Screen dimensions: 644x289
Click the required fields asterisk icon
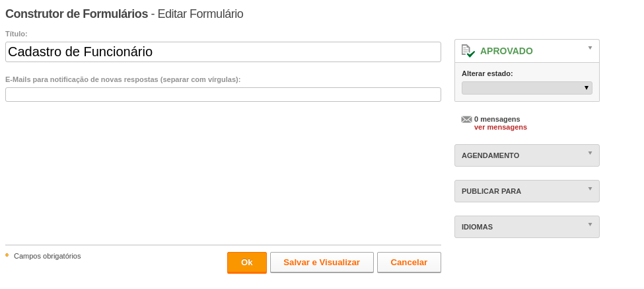click(x=7, y=255)
